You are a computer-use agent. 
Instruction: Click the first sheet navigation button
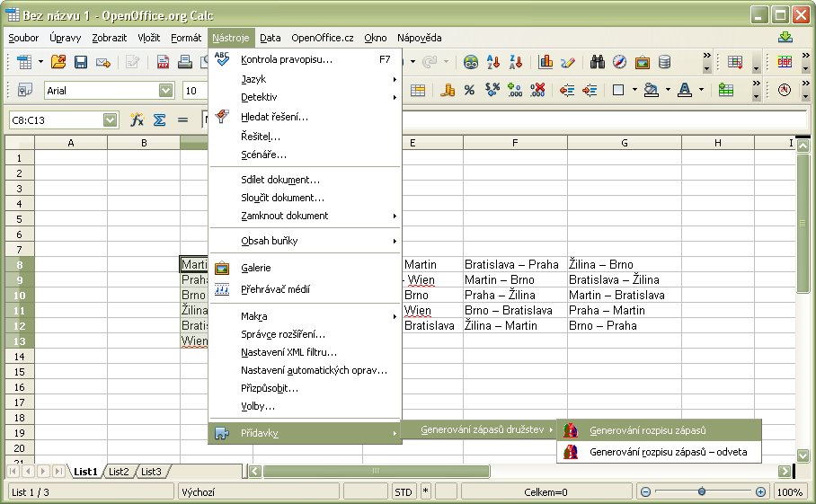pos(13,472)
